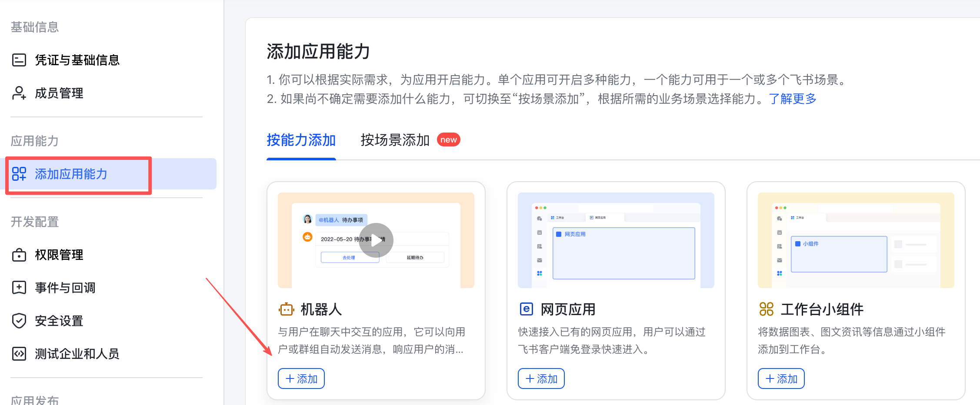Click the add app capability grid icon
Image resolution: width=980 pixels, height=405 pixels.
click(x=19, y=174)
